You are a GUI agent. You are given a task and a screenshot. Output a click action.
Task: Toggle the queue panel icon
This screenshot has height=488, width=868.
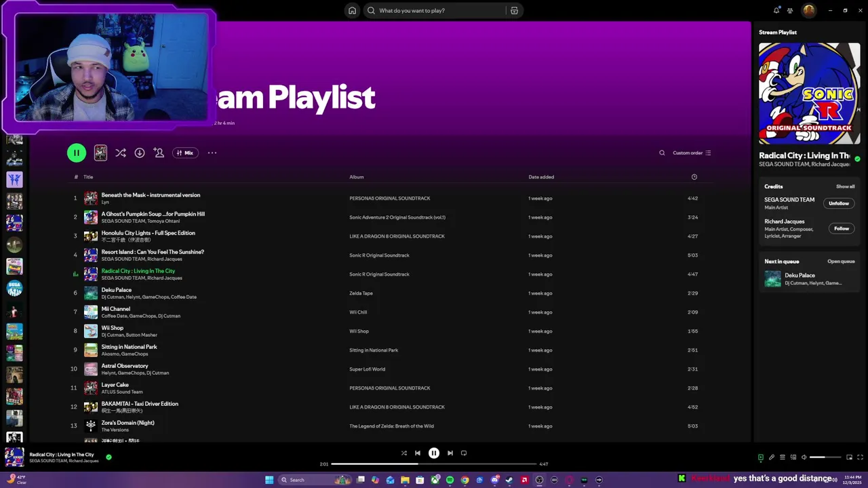[x=782, y=457]
